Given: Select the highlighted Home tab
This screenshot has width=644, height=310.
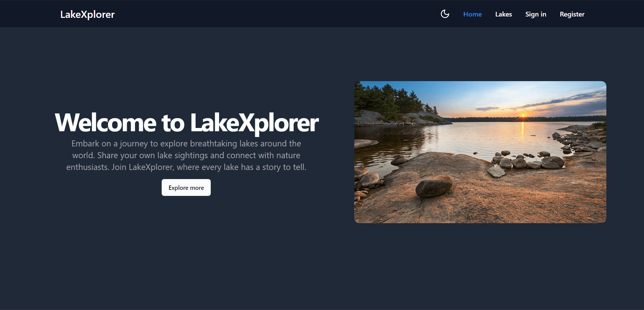Looking at the screenshot, I should [472, 14].
